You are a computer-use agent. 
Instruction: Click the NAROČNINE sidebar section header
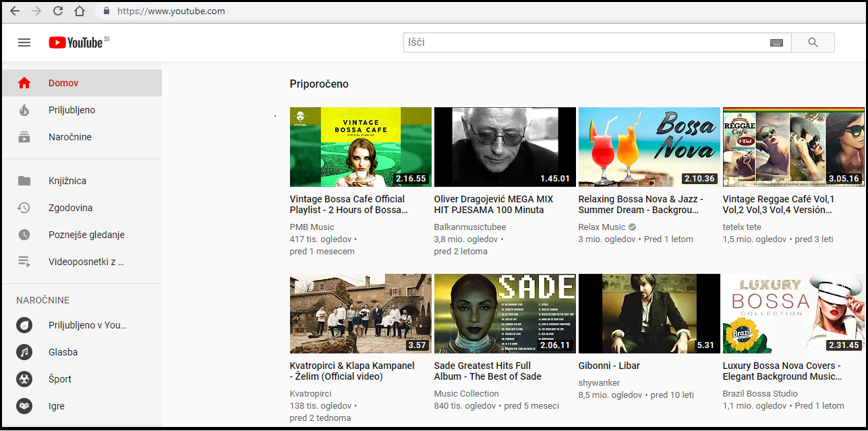point(42,300)
